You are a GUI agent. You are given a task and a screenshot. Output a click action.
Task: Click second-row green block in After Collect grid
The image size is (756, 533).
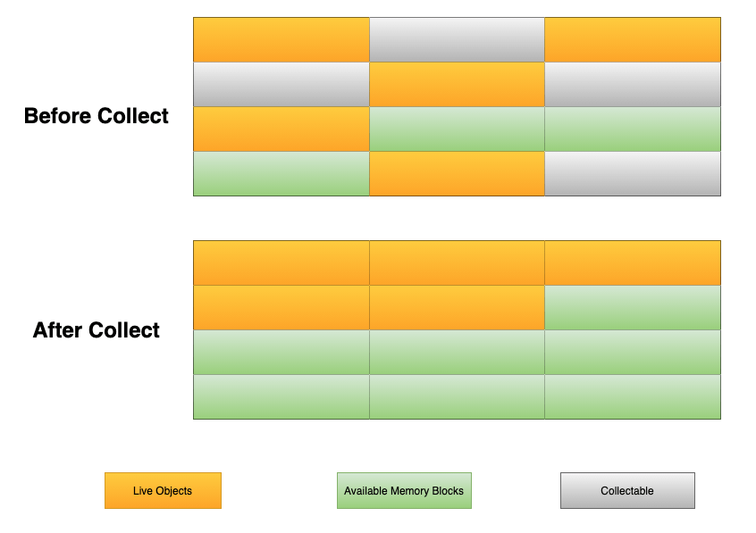[x=633, y=307]
